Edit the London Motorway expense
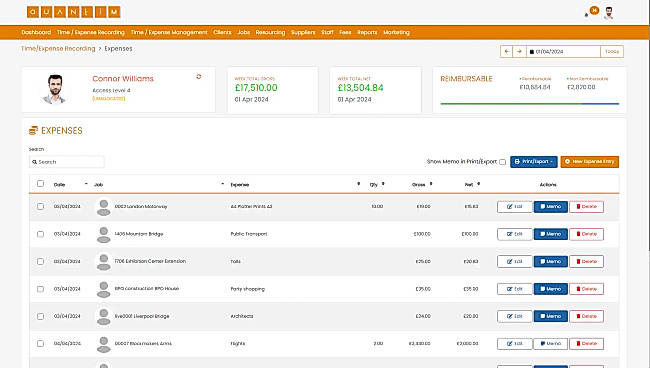This screenshot has width=650, height=368. click(514, 207)
